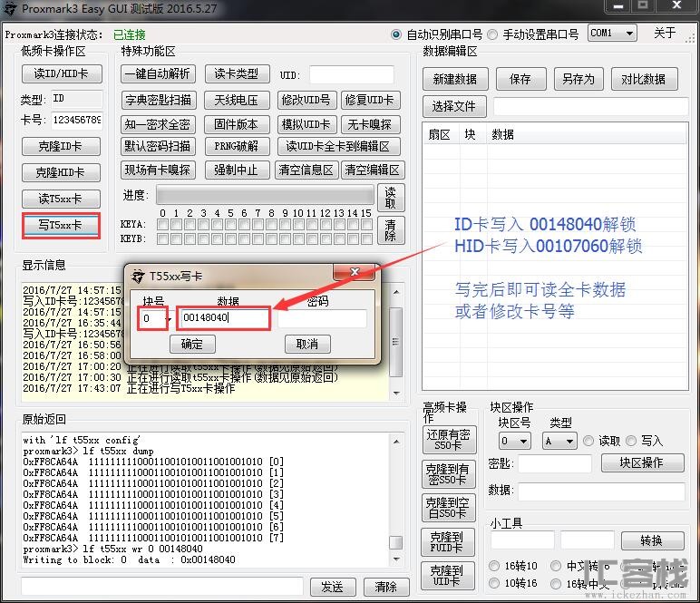Click 块区操作 button

(642, 462)
